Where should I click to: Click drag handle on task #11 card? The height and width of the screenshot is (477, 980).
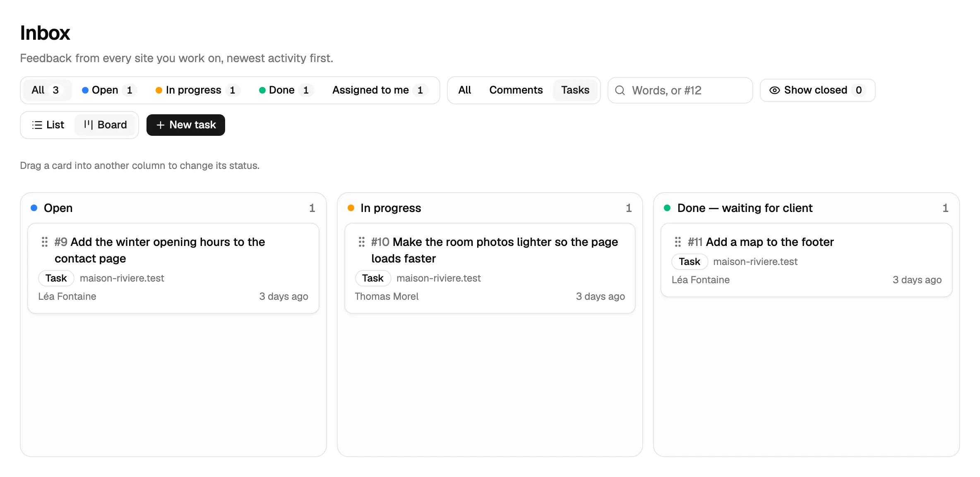[x=678, y=242]
